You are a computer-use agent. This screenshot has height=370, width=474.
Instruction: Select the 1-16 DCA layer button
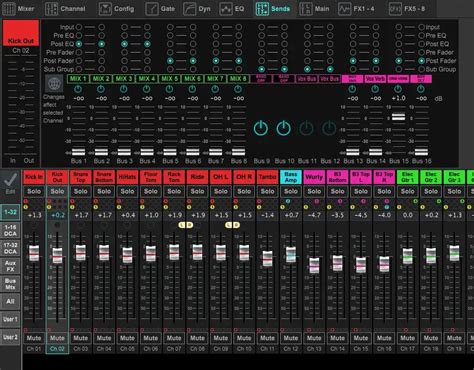pyautogui.click(x=10, y=230)
